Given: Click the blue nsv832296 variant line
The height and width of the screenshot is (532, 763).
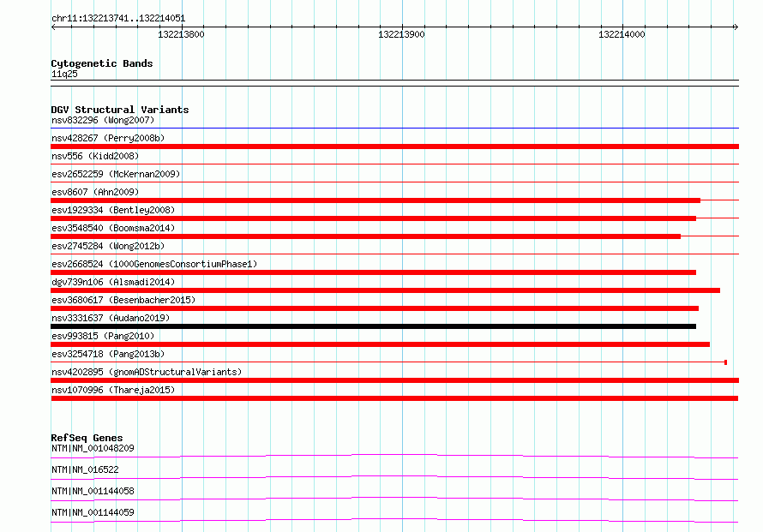Looking at the screenshot, I should pos(394,129).
